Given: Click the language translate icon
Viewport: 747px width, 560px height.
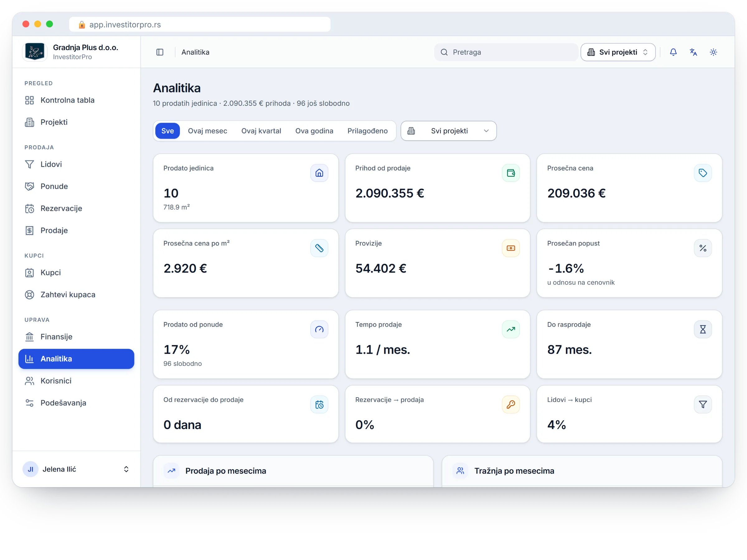Looking at the screenshot, I should 693,52.
